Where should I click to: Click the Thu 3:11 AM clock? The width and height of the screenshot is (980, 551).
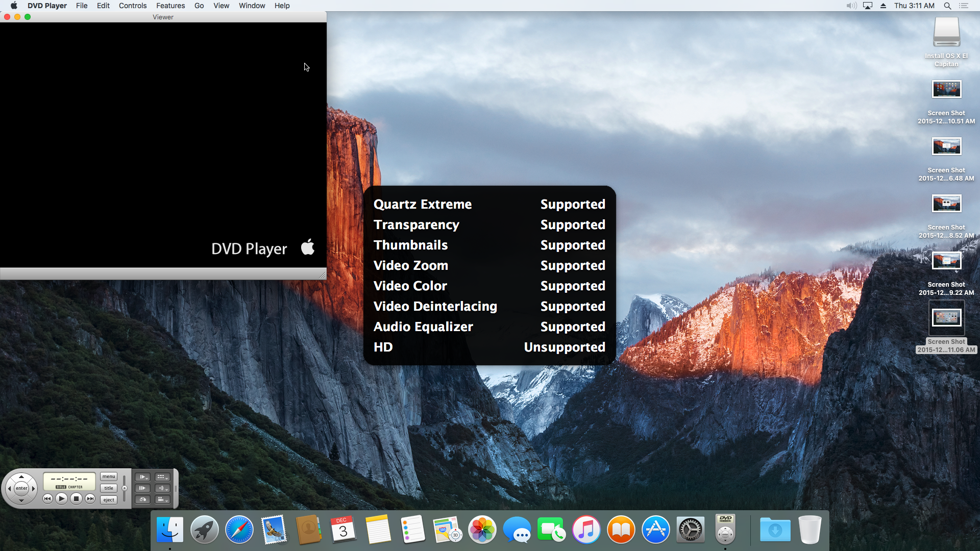click(914, 6)
